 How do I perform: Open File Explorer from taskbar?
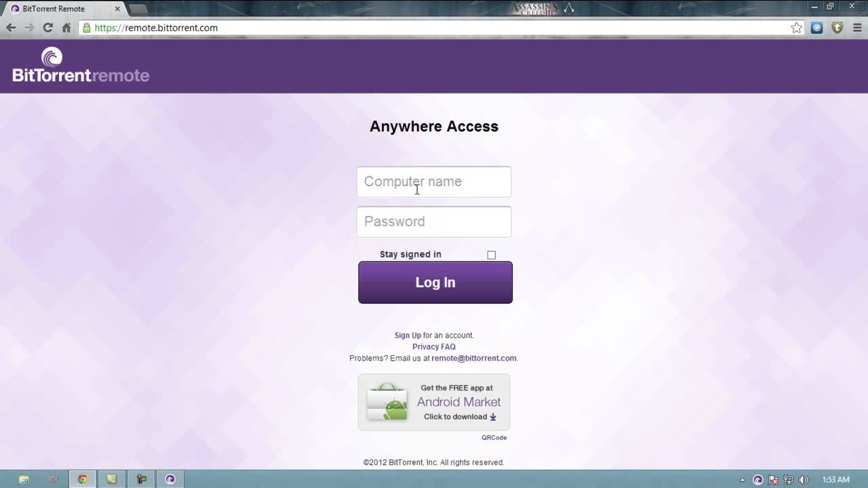click(24, 479)
